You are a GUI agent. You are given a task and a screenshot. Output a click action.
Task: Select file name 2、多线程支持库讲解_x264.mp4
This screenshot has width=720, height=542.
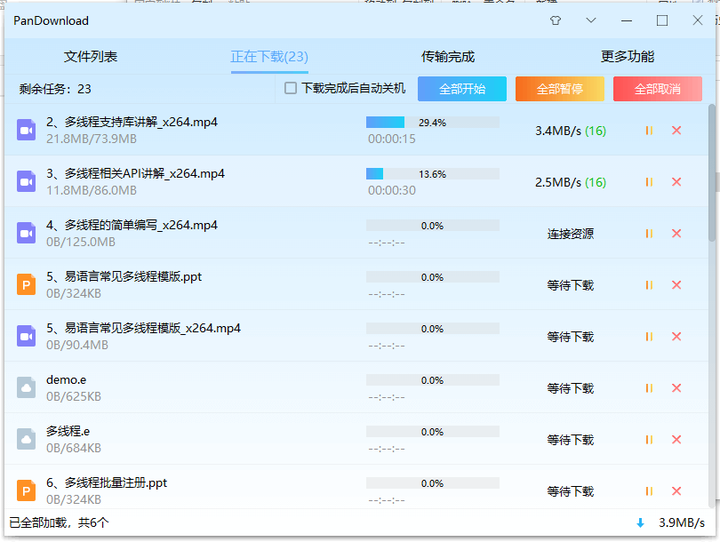pos(132,122)
